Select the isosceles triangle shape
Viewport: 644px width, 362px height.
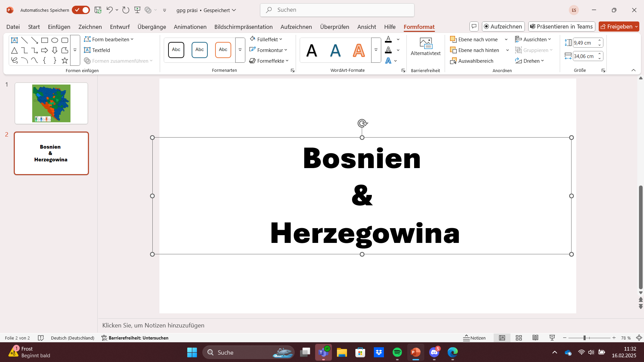[14, 50]
